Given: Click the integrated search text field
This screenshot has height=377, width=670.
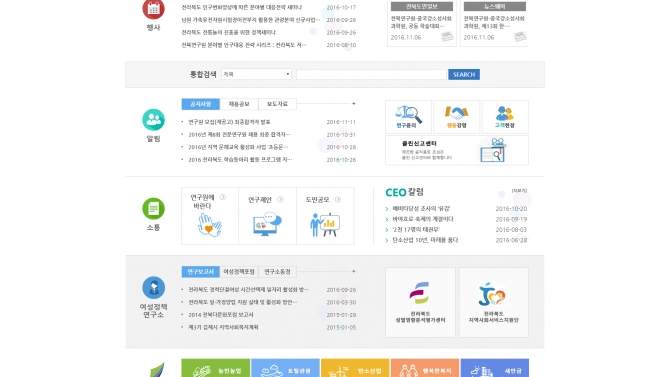Looking at the screenshot, I should click(x=371, y=74).
